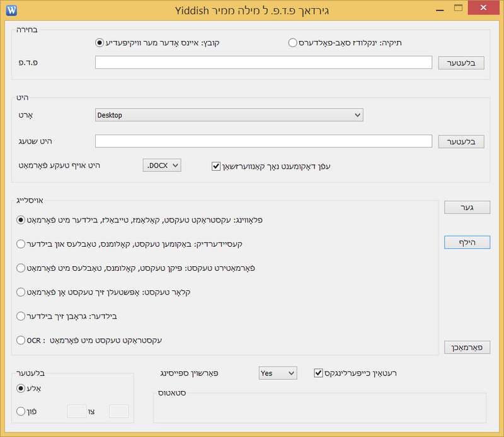
Task: Click the output path input field
Action: (263, 141)
